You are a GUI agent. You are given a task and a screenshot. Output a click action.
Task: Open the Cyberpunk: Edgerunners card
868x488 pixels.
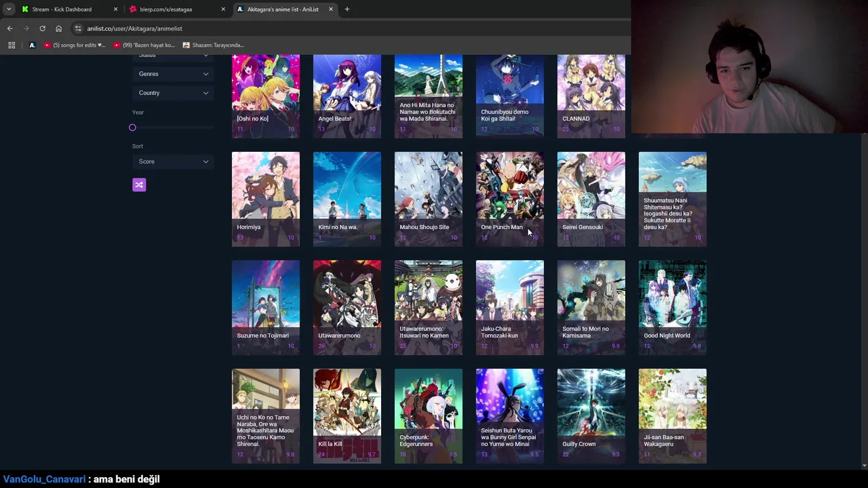click(429, 416)
